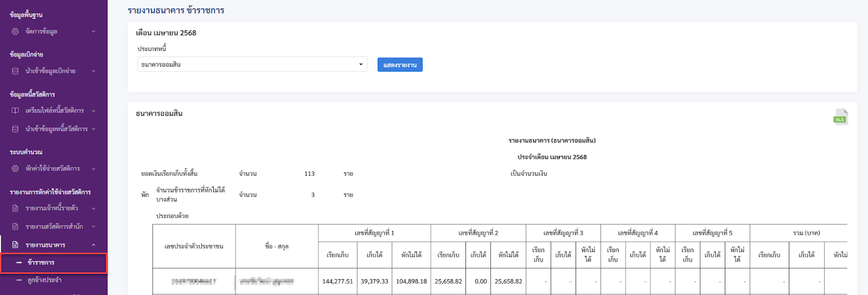
Task: Click the เลขที่สัญญาที่ 1 column header
Action: click(x=374, y=233)
